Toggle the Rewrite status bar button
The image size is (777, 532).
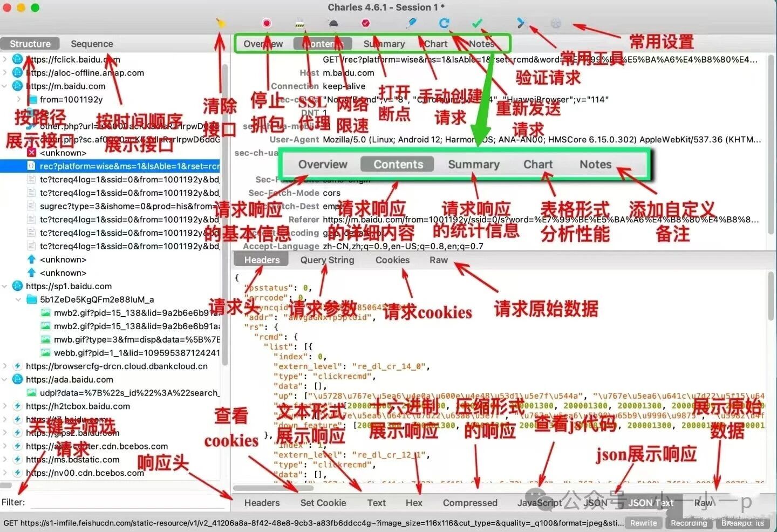tap(644, 523)
